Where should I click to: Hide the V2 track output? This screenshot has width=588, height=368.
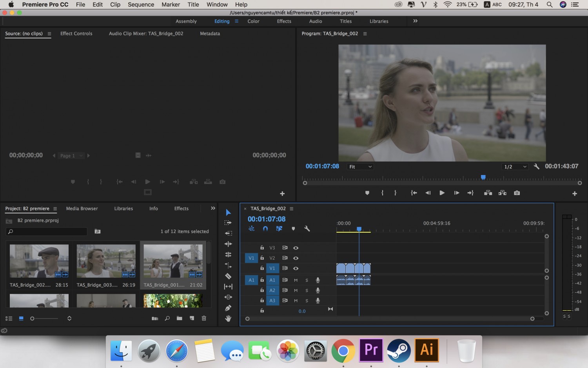(x=296, y=258)
